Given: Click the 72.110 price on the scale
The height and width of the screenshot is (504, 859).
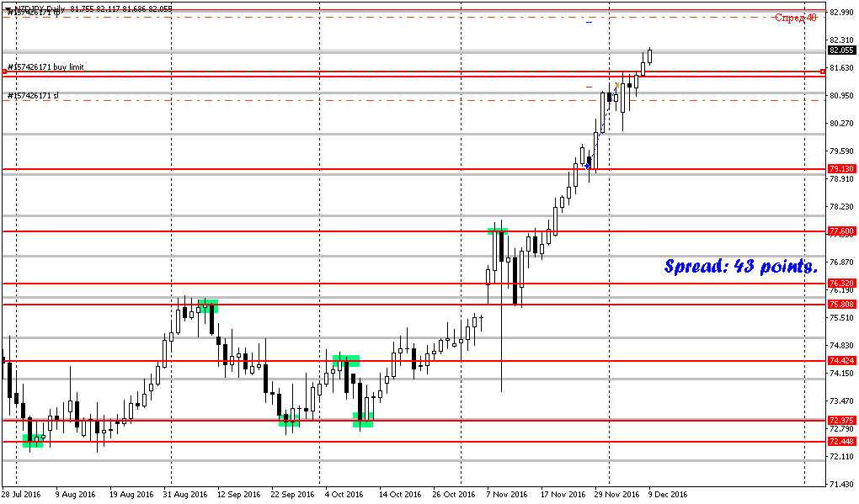Looking at the screenshot, I should 842,456.
